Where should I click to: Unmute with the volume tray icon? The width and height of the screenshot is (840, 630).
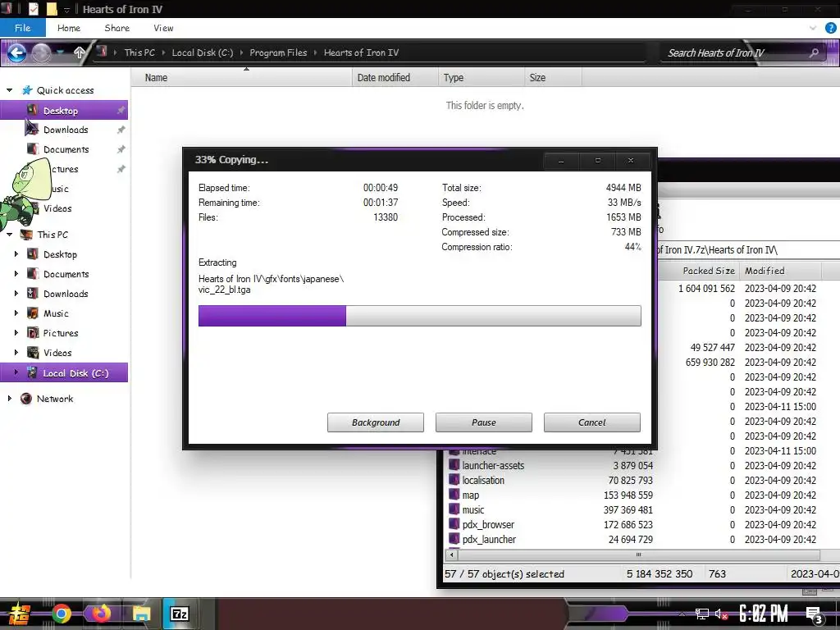(721, 614)
